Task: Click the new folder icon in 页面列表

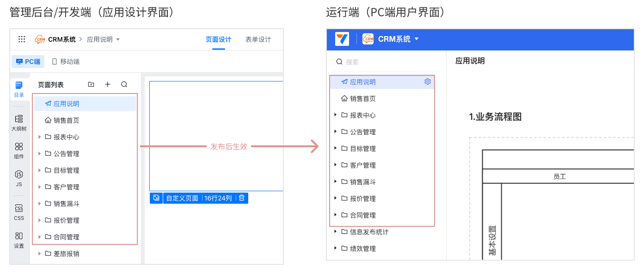Action: [x=91, y=84]
